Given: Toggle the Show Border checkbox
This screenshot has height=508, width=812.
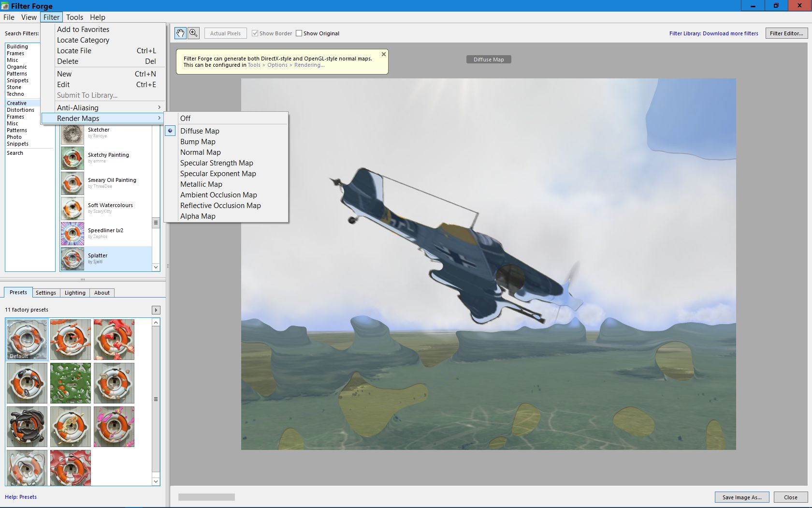Looking at the screenshot, I should 255,33.
